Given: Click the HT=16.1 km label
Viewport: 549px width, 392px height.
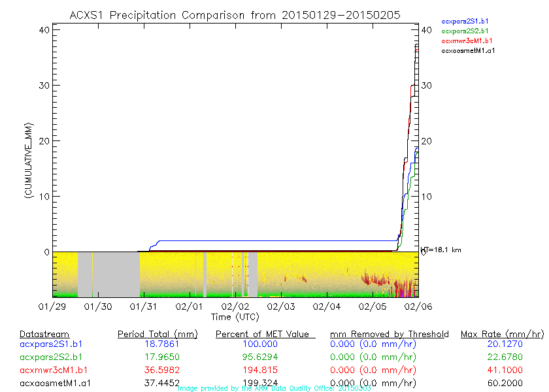Looking at the screenshot, I should tap(441, 250).
